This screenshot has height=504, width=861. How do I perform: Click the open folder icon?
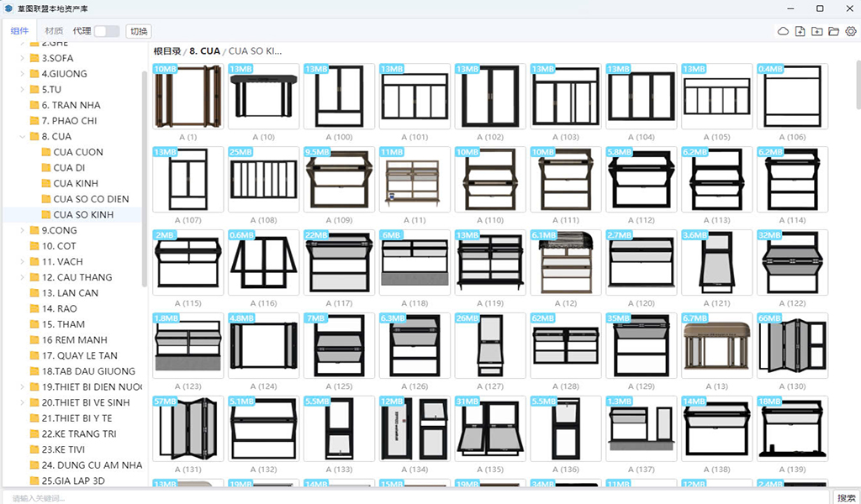click(834, 31)
